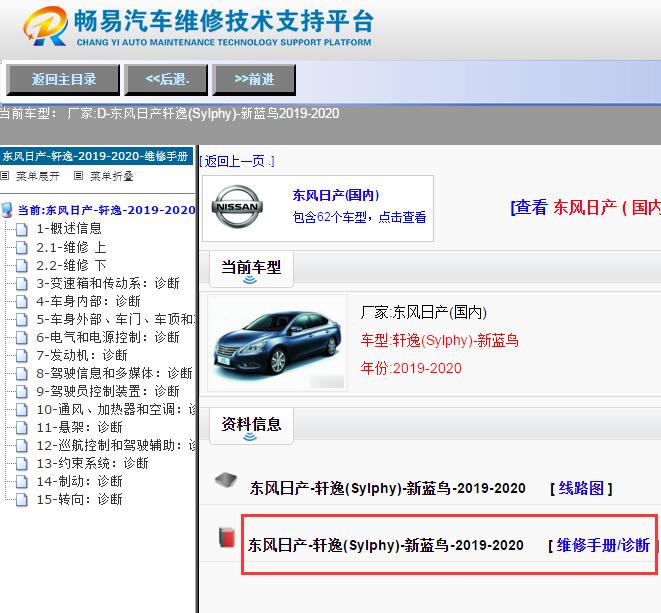Viewport: 661px width, 613px height.
Task: Open tree item 13-约束系统：诊断
Action: click(x=93, y=463)
